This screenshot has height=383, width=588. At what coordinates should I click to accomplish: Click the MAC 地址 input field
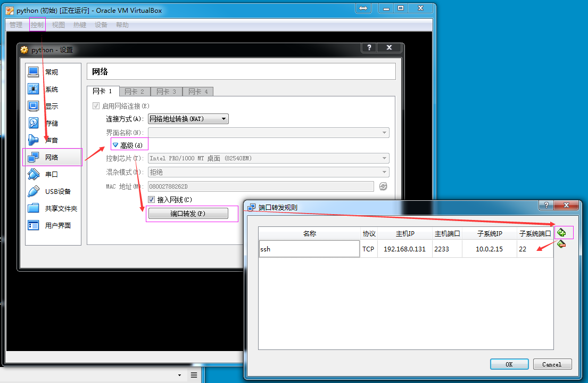point(261,186)
